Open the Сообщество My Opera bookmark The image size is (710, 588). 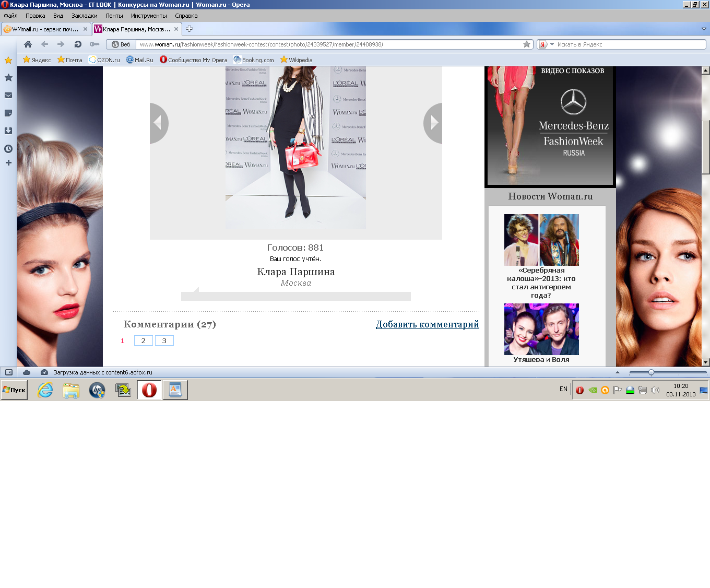(x=194, y=60)
